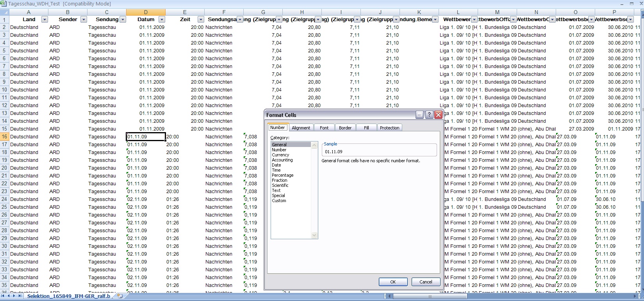The width and height of the screenshot is (644, 301).
Task: Go to first sheet with navigation arrow
Action: (x=4, y=296)
